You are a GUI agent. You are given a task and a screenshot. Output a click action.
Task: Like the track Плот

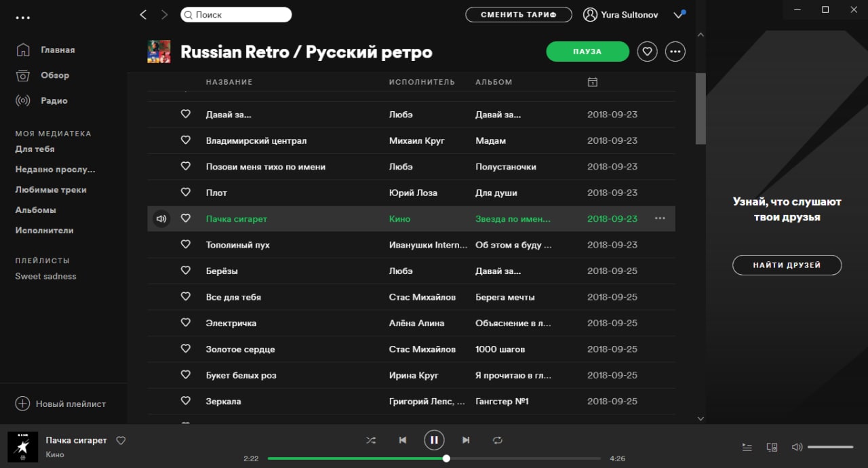pyautogui.click(x=186, y=193)
